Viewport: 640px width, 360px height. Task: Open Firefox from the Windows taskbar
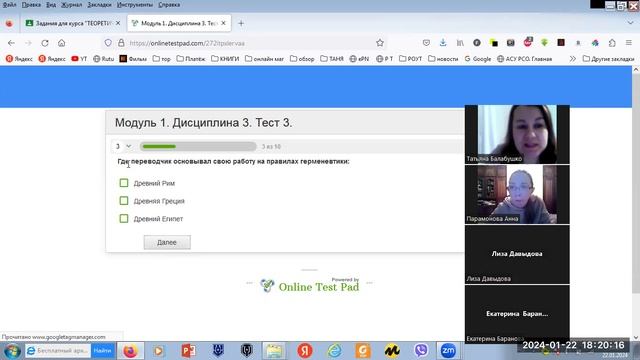click(130, 351)
